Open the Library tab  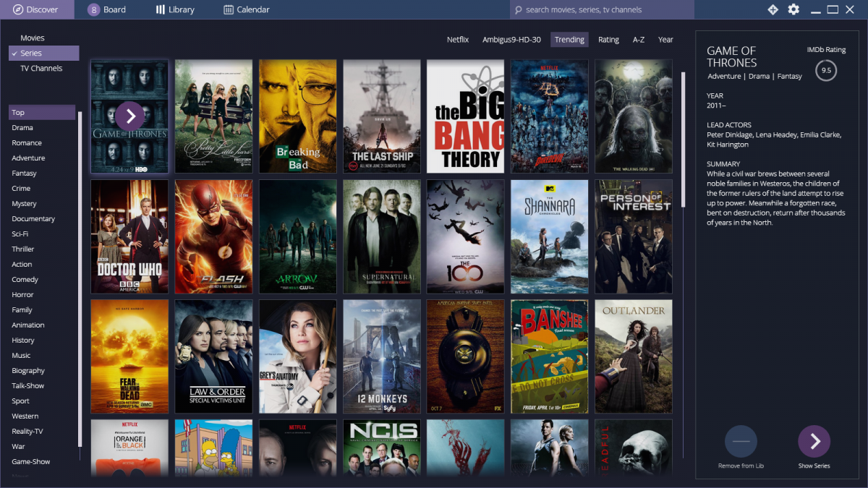point(175,9)
